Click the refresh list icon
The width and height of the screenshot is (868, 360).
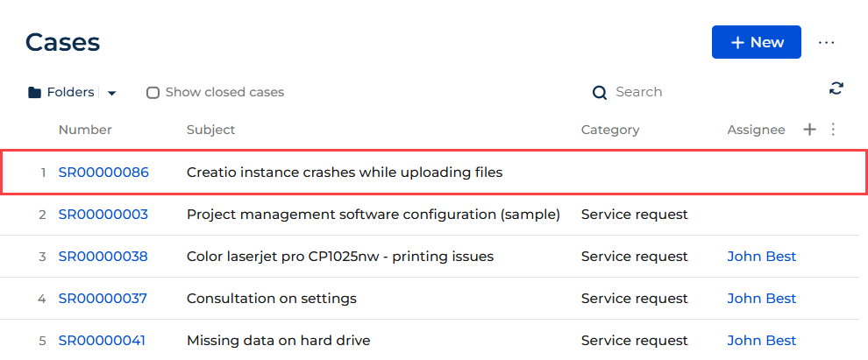tap(836, 88)
